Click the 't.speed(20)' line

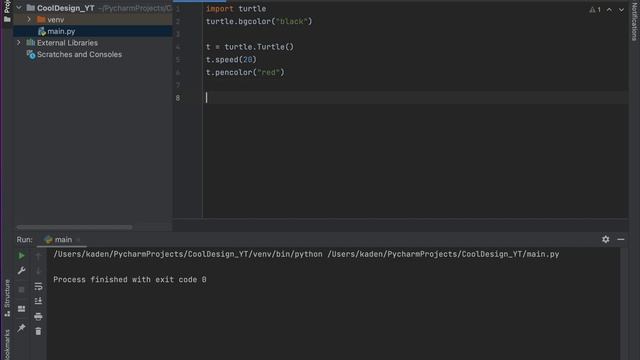click(231, 60)
